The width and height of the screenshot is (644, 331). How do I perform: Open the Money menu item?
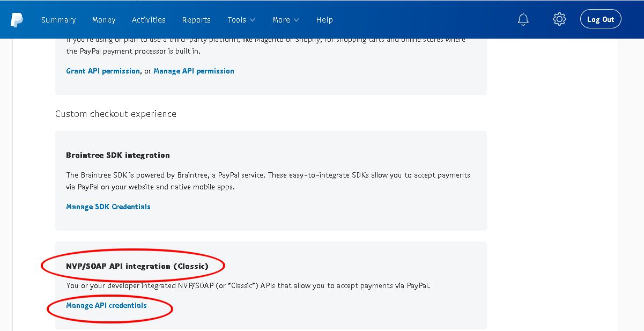tap(103, 20)
